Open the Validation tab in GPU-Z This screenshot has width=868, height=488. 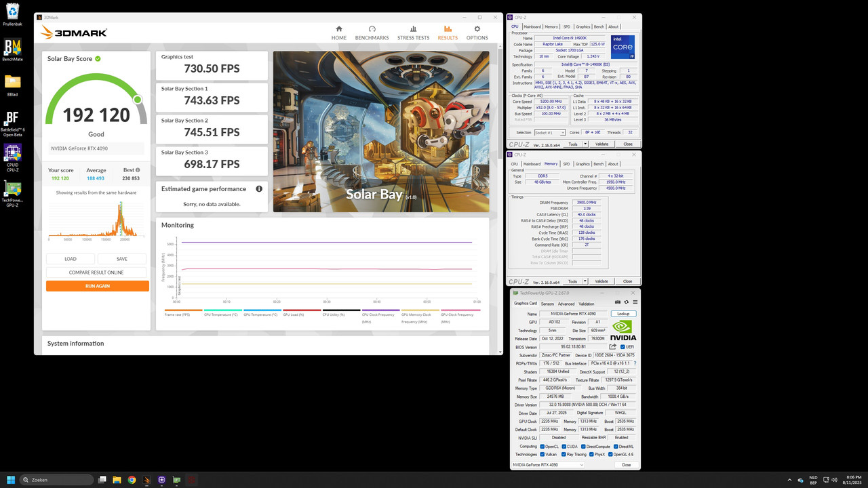point(587,304)
